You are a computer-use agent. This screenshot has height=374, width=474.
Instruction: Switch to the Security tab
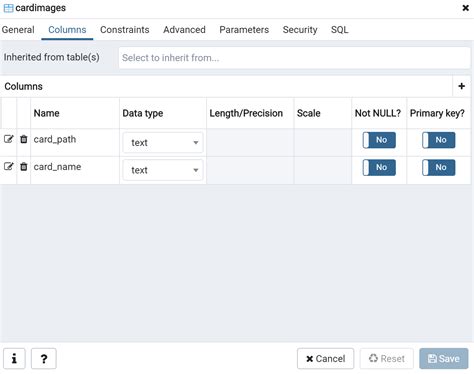click(x=300, y=30)
